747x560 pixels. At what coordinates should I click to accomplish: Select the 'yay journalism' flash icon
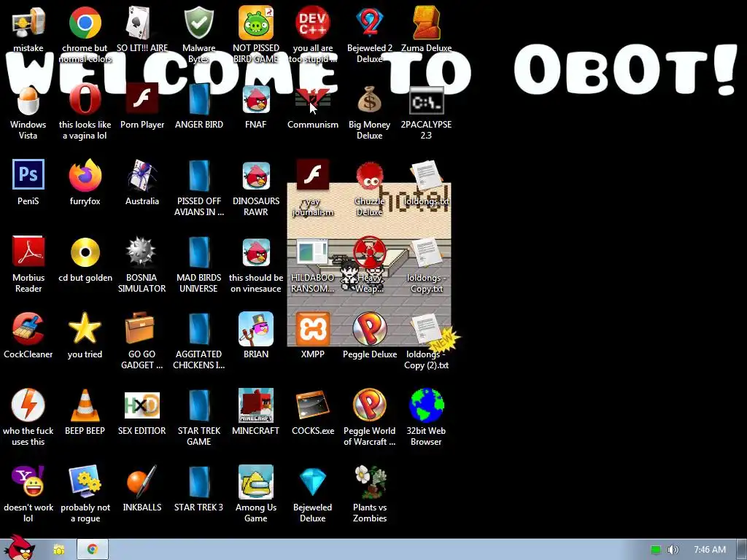312,175
